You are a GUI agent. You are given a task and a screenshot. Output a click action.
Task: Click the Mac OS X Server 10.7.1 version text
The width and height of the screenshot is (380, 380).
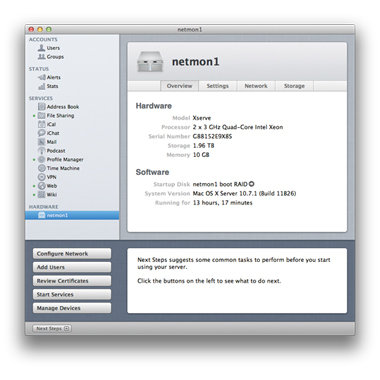point(244,193)
